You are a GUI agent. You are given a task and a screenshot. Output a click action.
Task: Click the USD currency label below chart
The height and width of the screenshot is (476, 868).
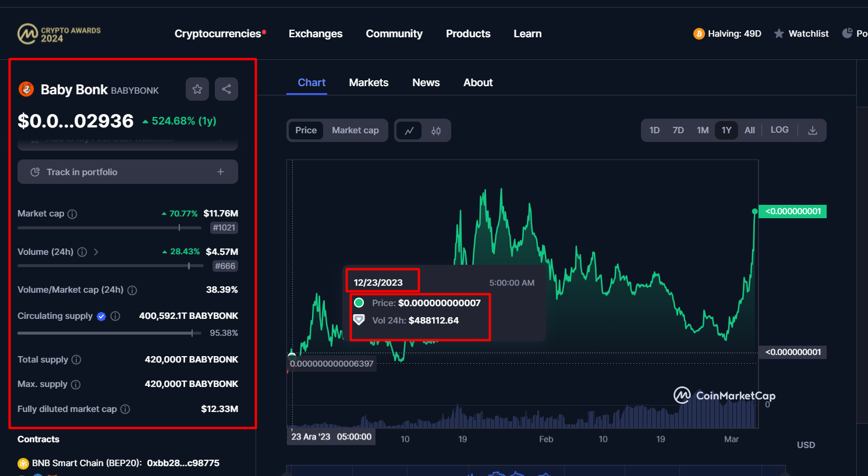806,445
